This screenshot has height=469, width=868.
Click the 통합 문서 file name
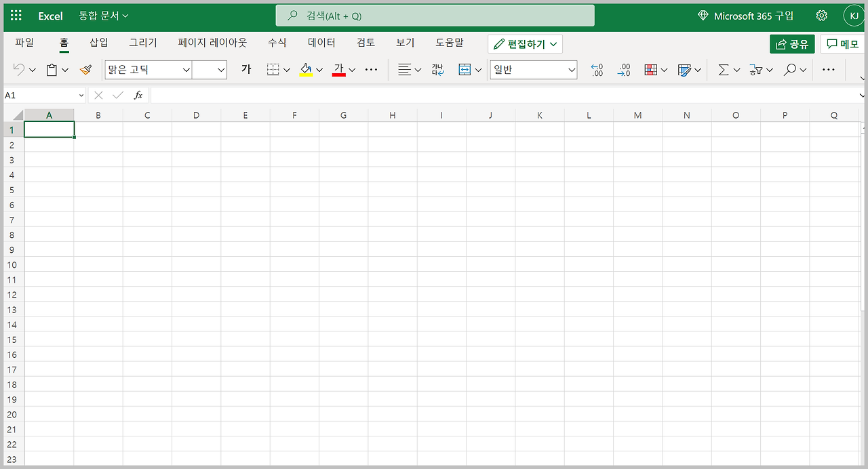pyautogui.click(x=103, y=16)
